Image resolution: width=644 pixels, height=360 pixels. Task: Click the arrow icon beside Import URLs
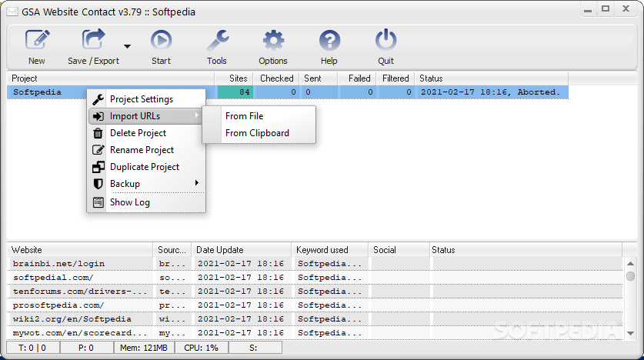pos(98,116)
